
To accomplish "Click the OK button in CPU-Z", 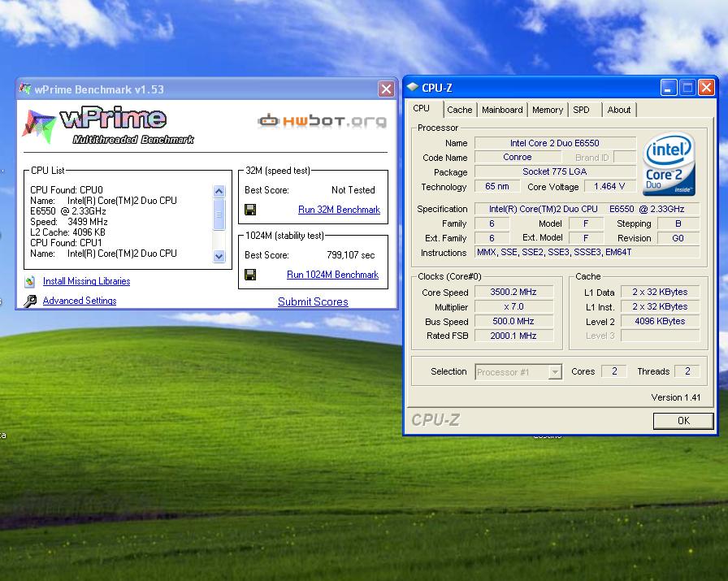I will pos(683,421).
